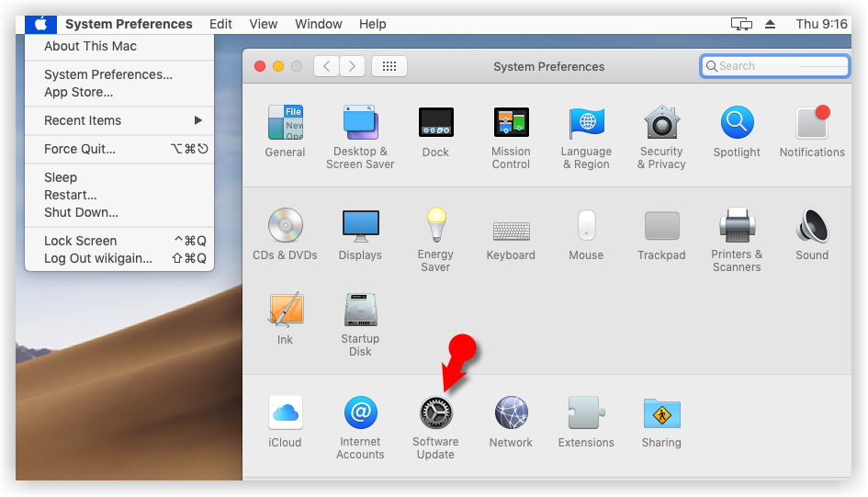
Task: Open the View menu
Action: [x=263, y=25]
